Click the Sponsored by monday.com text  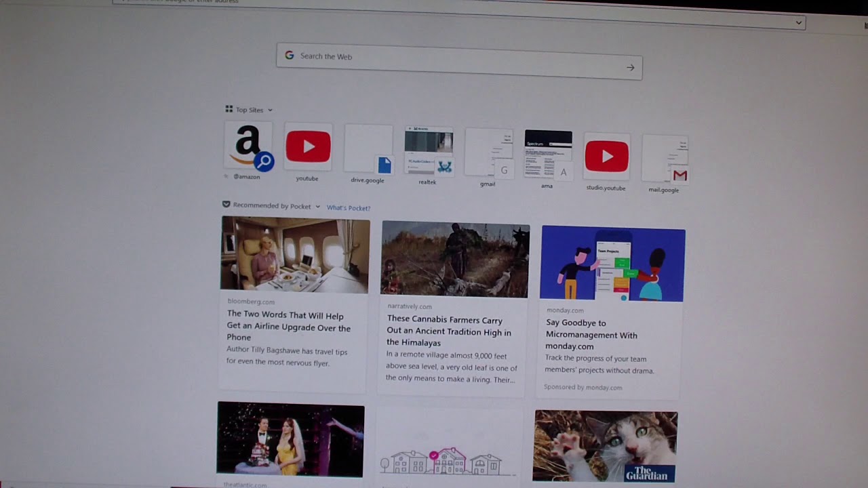point(583,388)
